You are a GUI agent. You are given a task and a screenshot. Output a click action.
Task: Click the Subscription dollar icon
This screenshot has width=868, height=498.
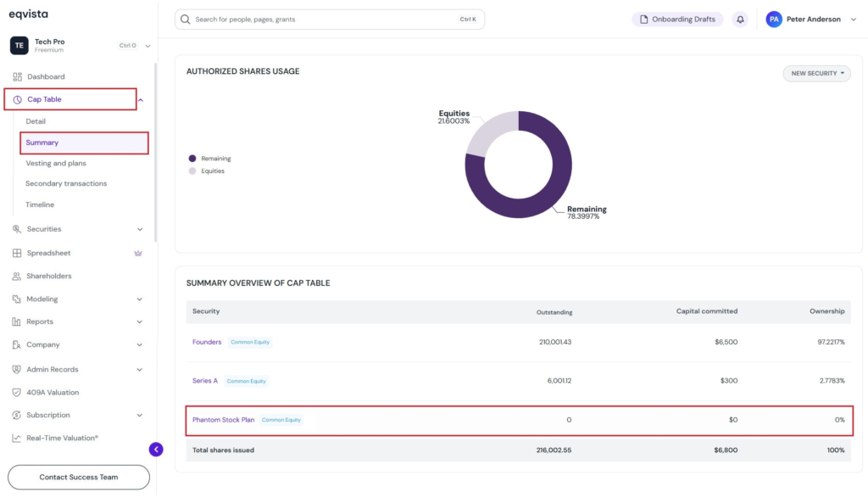pos(17,415)
